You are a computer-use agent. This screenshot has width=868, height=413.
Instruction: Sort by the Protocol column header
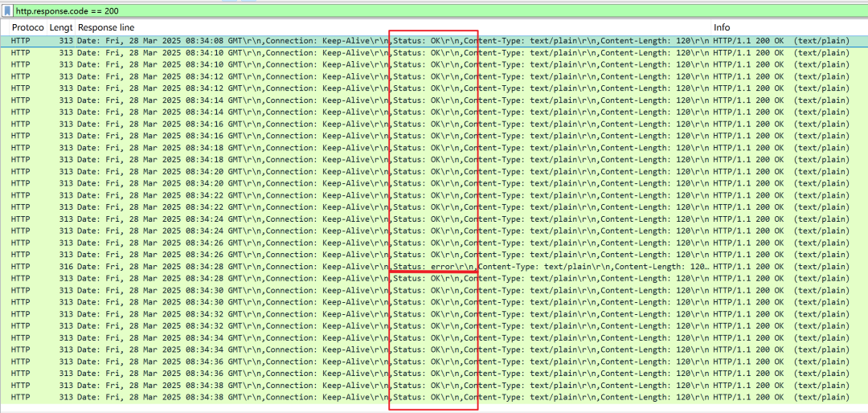[27, 27]
